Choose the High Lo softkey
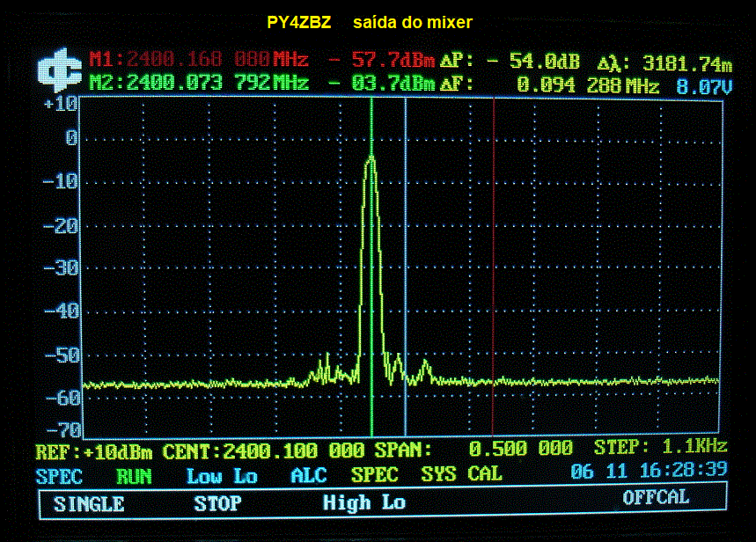 tap(364, 502)
